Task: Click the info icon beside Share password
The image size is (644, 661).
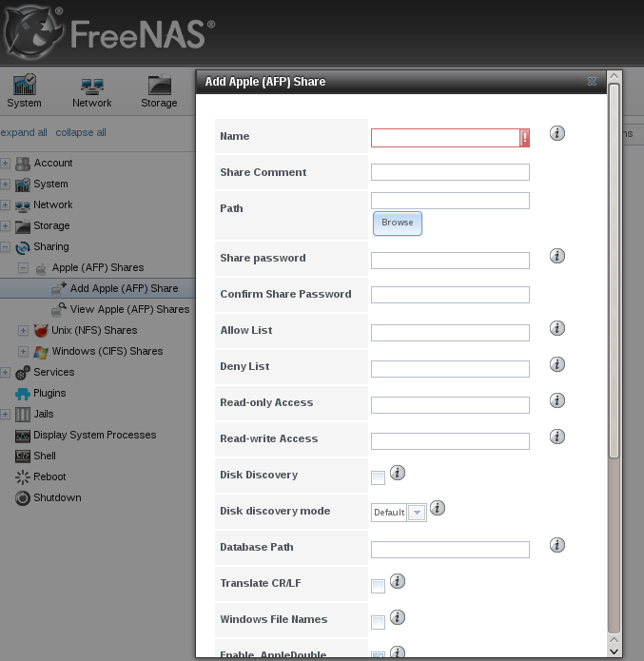Action: (x=557, y=256)
